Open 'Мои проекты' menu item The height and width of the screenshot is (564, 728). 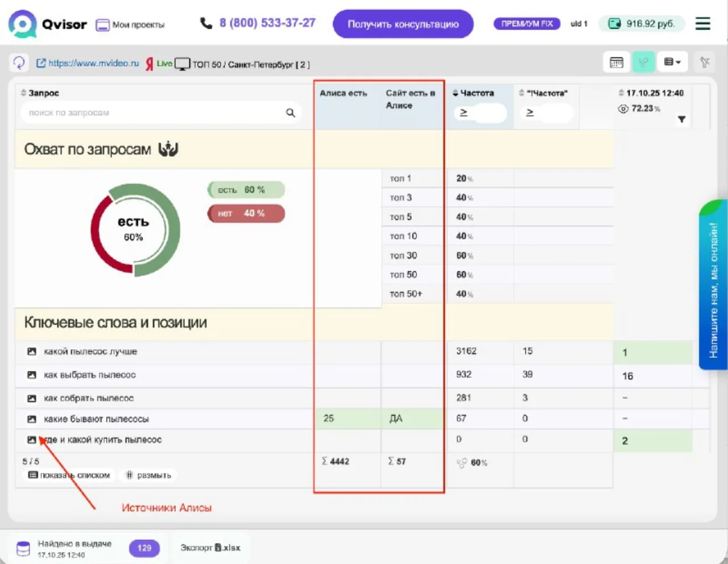point(130,24)
